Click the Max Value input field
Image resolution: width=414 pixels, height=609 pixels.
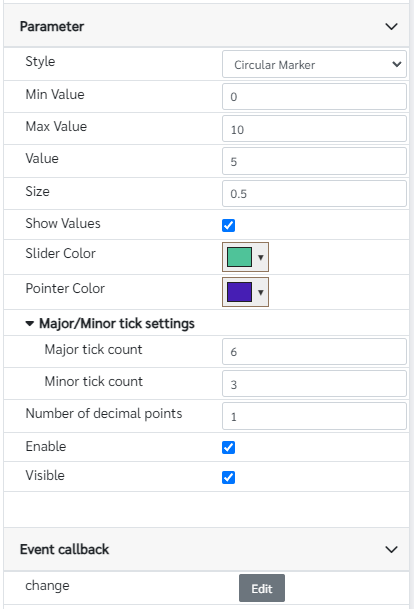tap(314, 129)
